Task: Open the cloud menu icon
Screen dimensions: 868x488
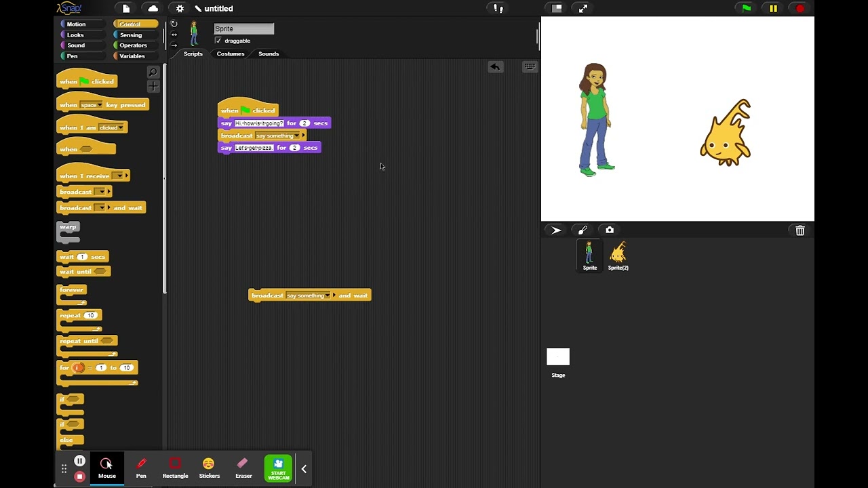Action: (x=153, y=9)
